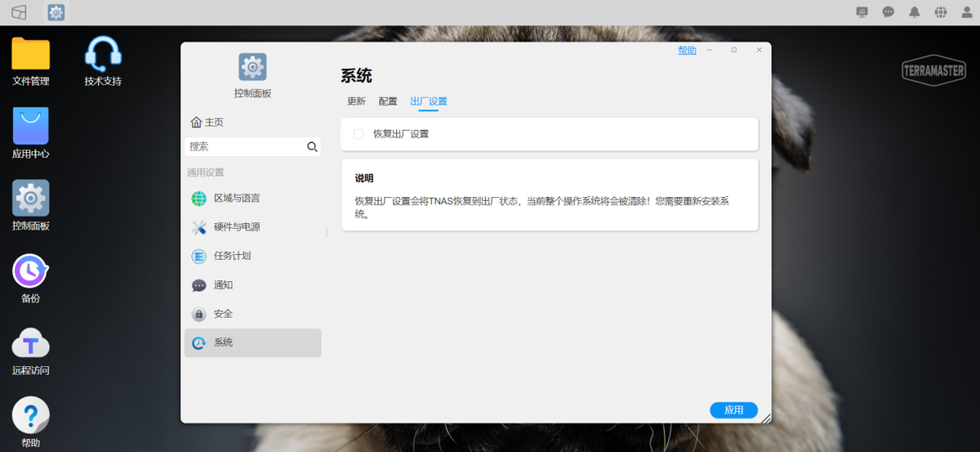
Task: Focus the 搜索 input field
Action: coord(245,147)
